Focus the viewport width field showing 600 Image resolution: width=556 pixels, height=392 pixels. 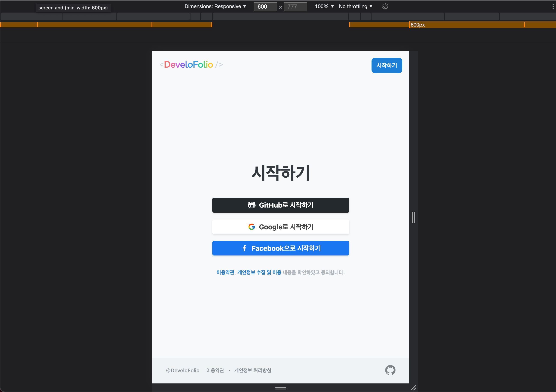pos(265,7)
